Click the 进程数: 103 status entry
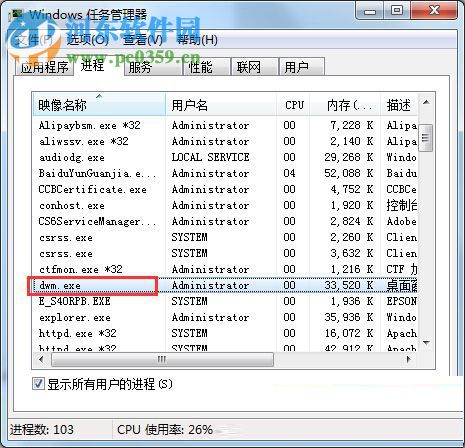This screenshot has height=448, width=465. 42,430
